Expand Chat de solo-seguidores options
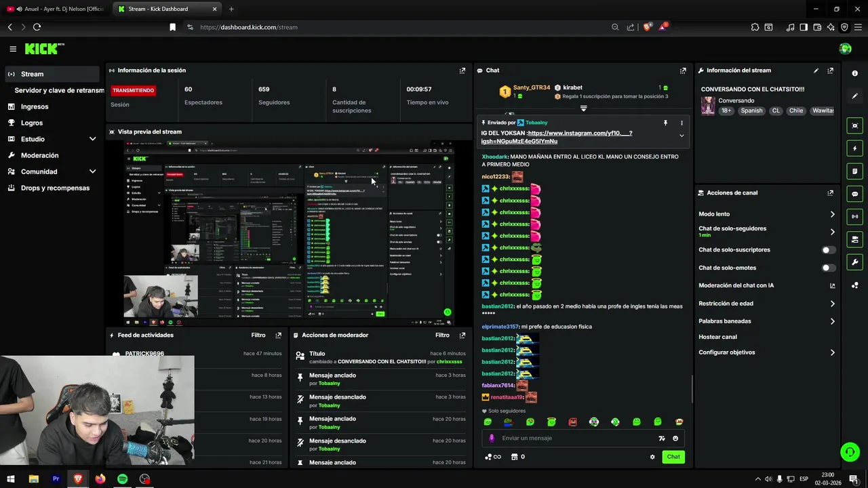 pos(833,232)
